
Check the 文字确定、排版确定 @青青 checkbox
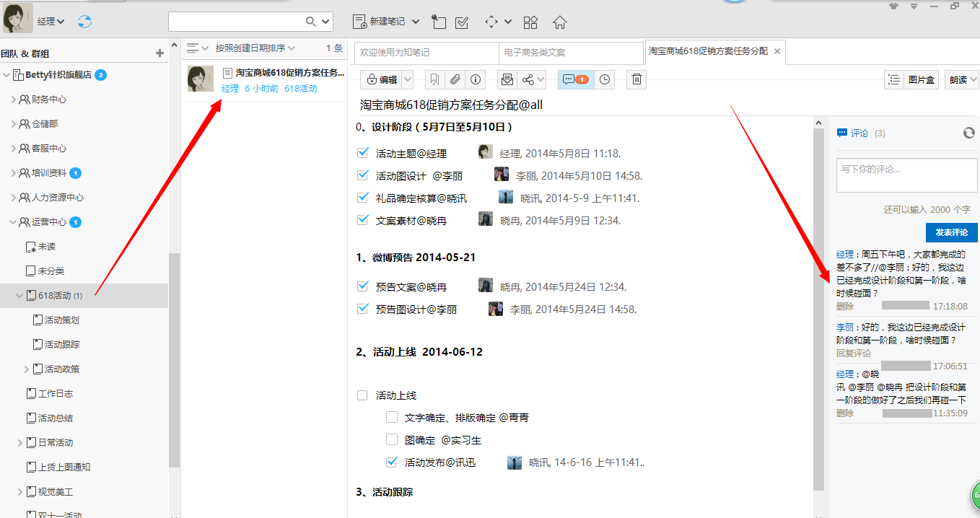coord(392,417)
